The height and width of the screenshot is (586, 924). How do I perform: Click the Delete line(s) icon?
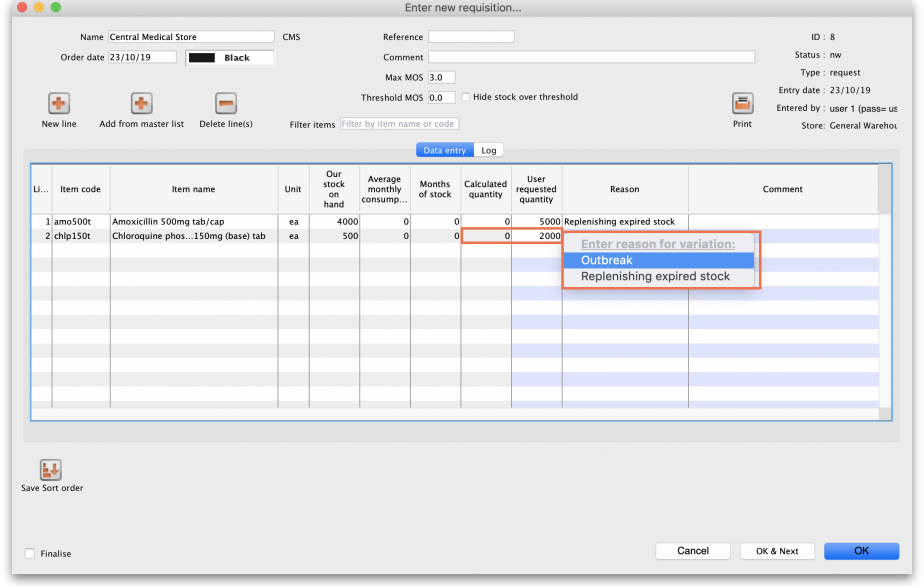tap(226, 104)
